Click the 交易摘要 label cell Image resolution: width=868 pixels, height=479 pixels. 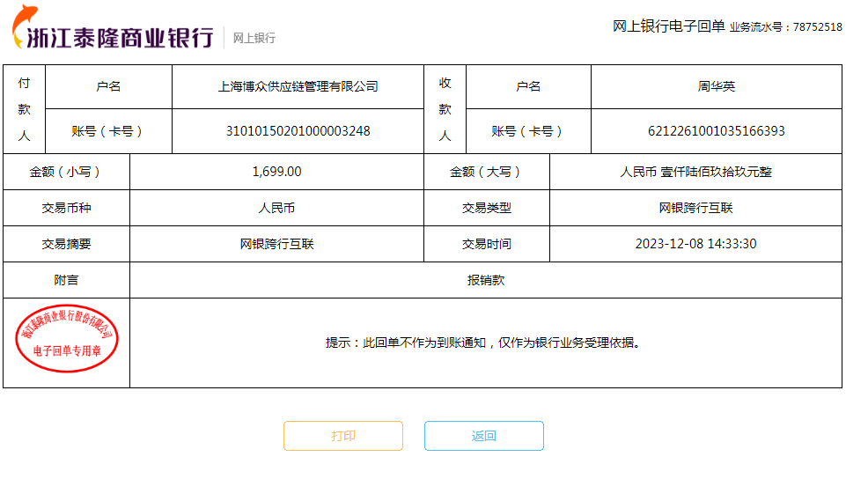pos(66,244)
